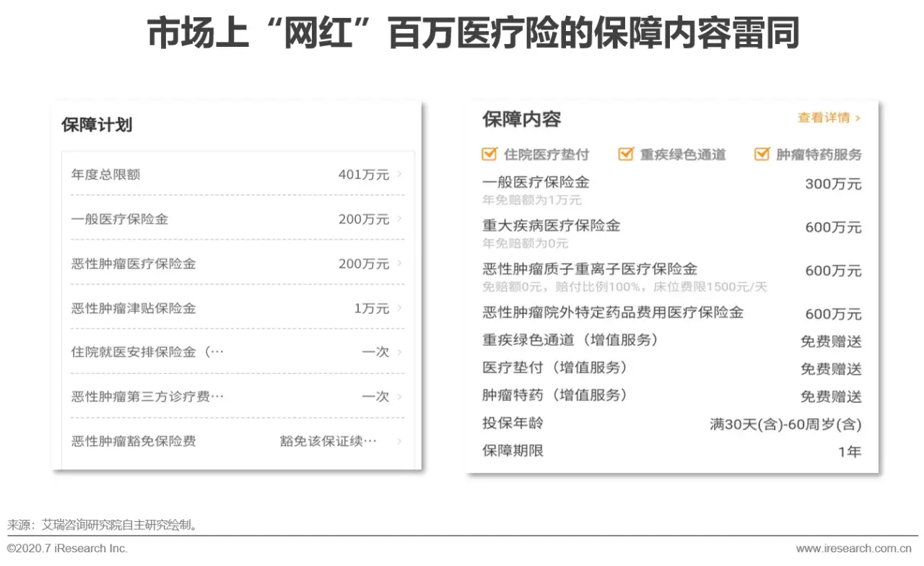Toggle the 重疾绿色通道 checkbox
Screen dimensions: 924x566
click(x=626, y=154)
